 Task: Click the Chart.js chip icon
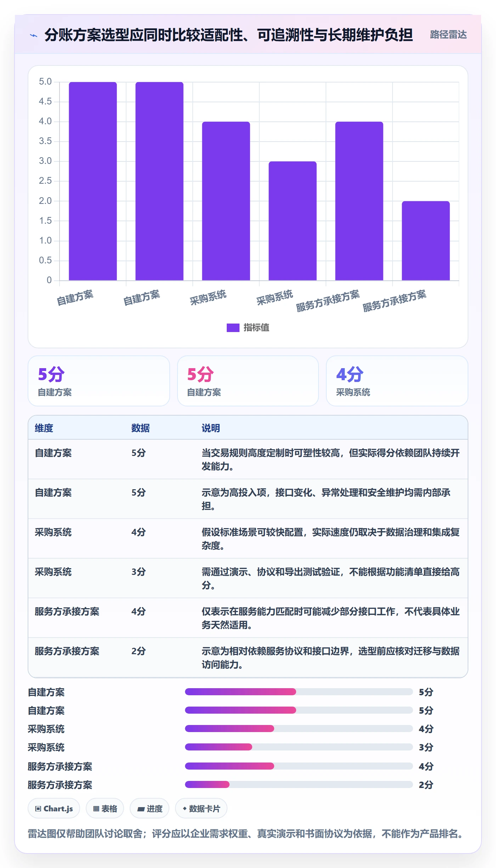click(x=38, y=809)
